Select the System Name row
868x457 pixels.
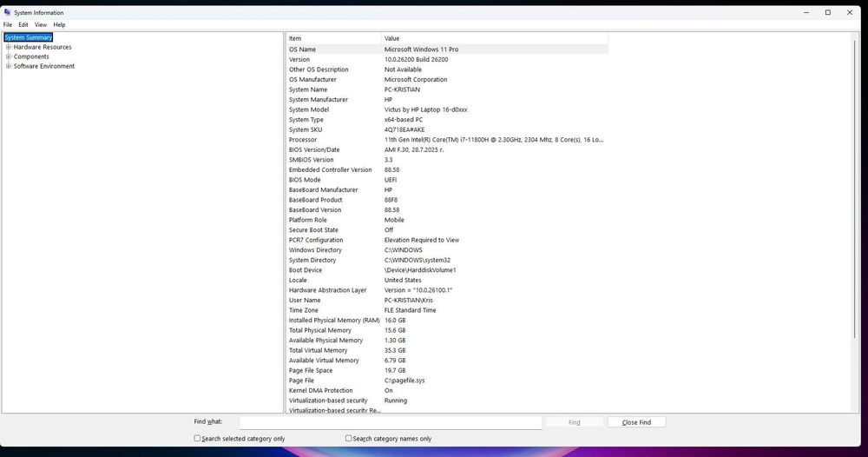447,89
